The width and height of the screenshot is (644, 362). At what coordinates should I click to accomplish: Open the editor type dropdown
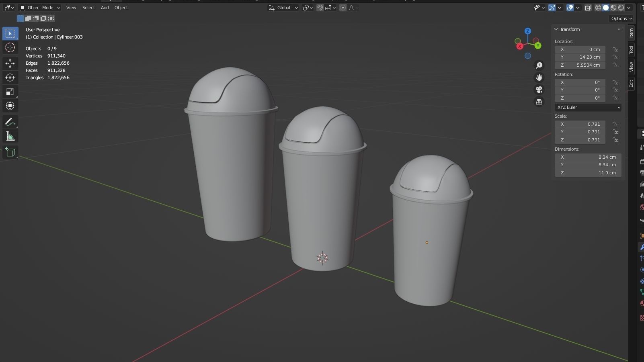pyautogui.click(x=9, y=8)
